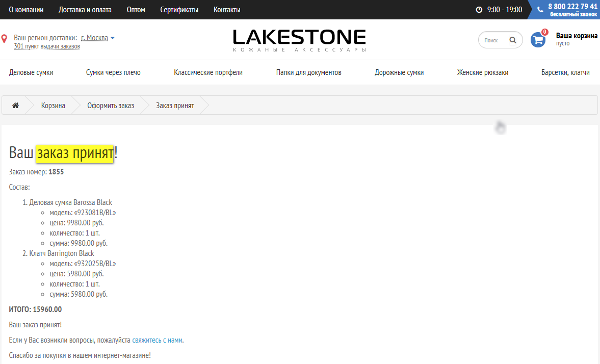Viewport: 600px width, 364px height.
Task: Call the 8 800 222 79 41 number
Action: pyautogui.click(x=572, y=7)
